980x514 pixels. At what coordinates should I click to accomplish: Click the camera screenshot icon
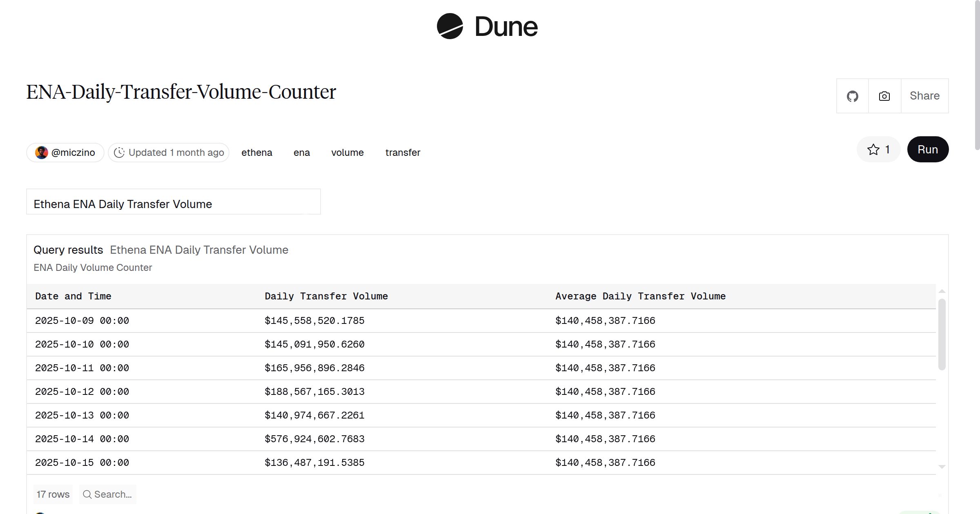click(884, 95)
